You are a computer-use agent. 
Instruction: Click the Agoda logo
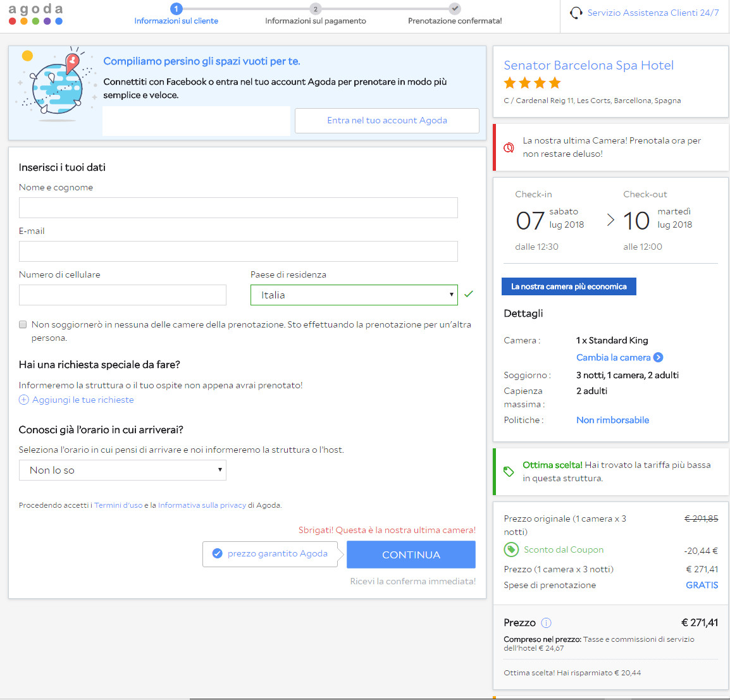click(x=36, y=15)
